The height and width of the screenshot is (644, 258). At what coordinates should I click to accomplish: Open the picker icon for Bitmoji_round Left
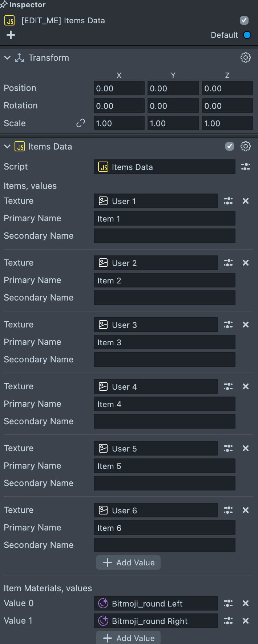228,603
